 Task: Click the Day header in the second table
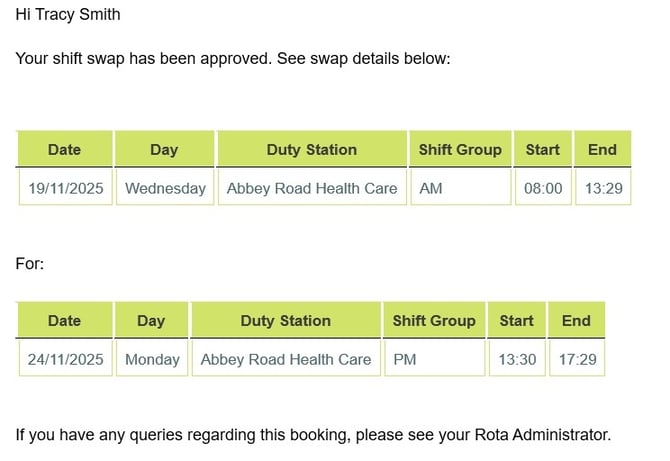click(151, 321)
